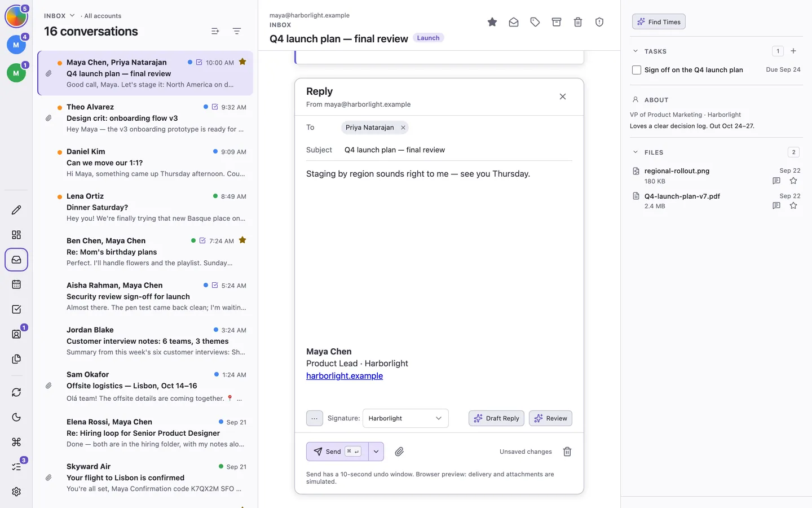
Task: Click into the Subject field
Action: point(458,150)
